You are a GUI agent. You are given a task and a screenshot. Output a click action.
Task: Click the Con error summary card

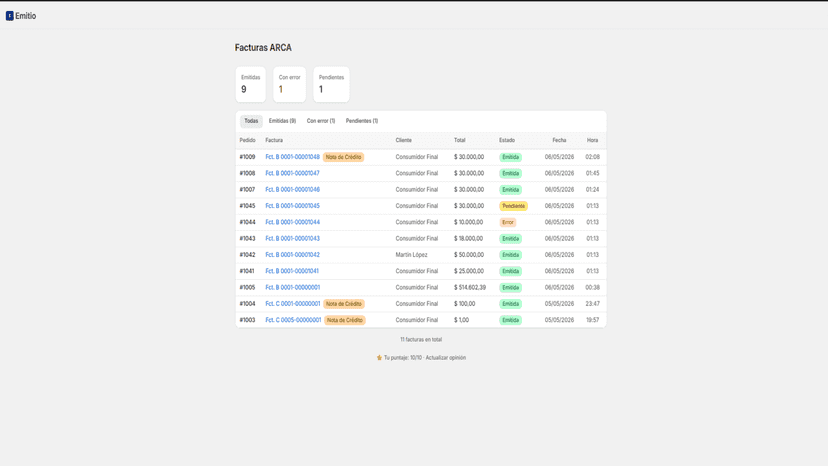(x=289, y=84)
